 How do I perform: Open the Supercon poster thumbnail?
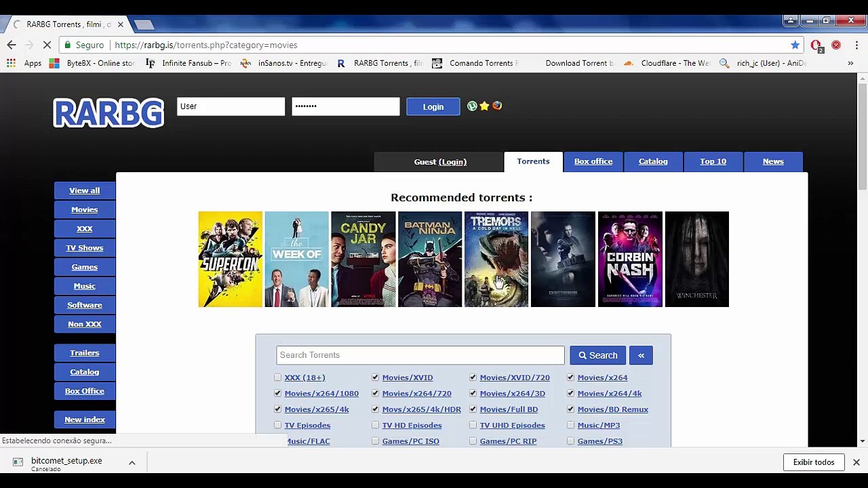(231, 259)
